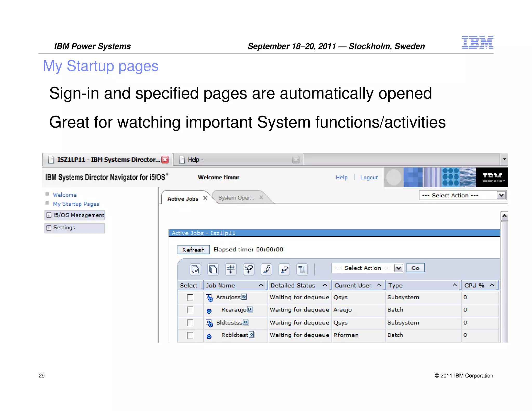Click the subsystem icon beside Bldtestss
The image size is (532, 411).
tap(209, 323)
